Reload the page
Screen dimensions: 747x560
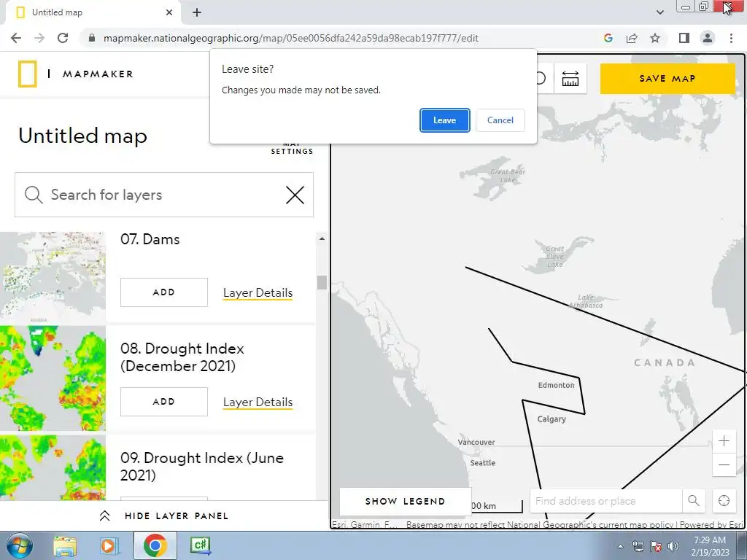coord(63,38)
